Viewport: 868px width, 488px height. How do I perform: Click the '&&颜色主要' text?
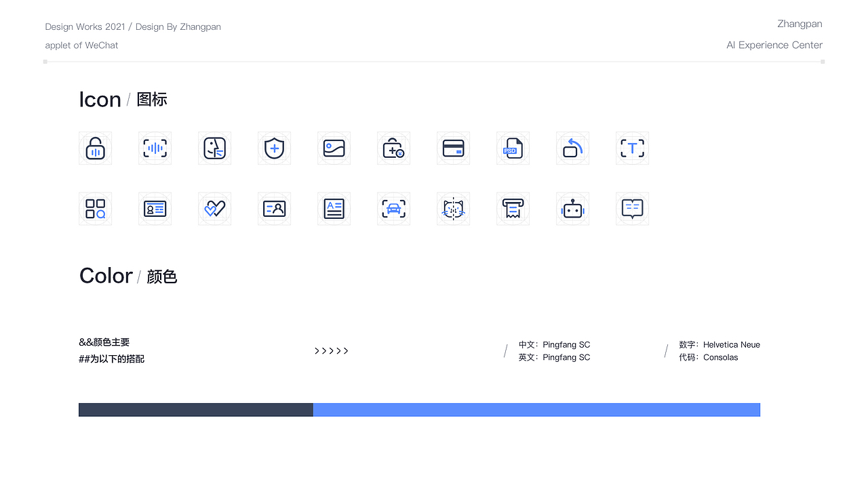(104, 342)
